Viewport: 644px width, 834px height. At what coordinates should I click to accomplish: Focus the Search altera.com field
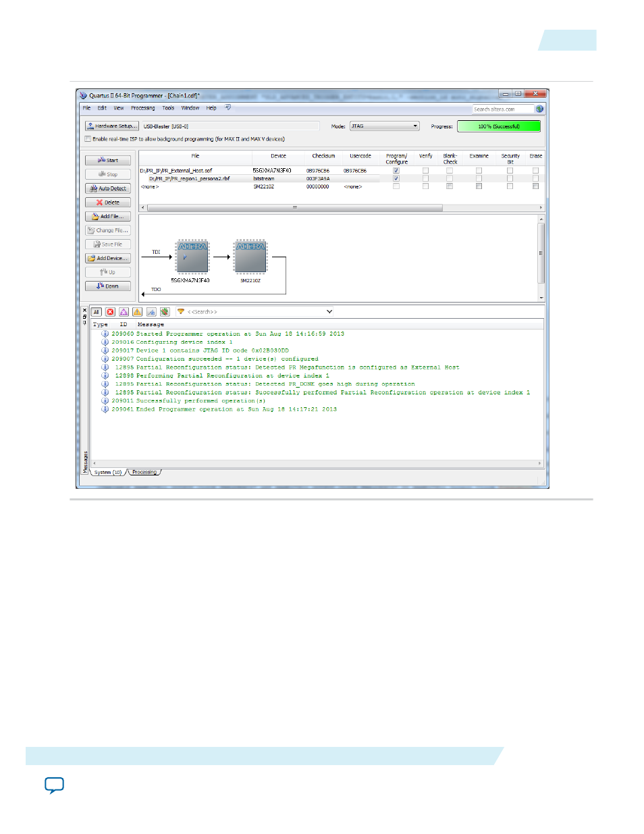coord(503,109)
